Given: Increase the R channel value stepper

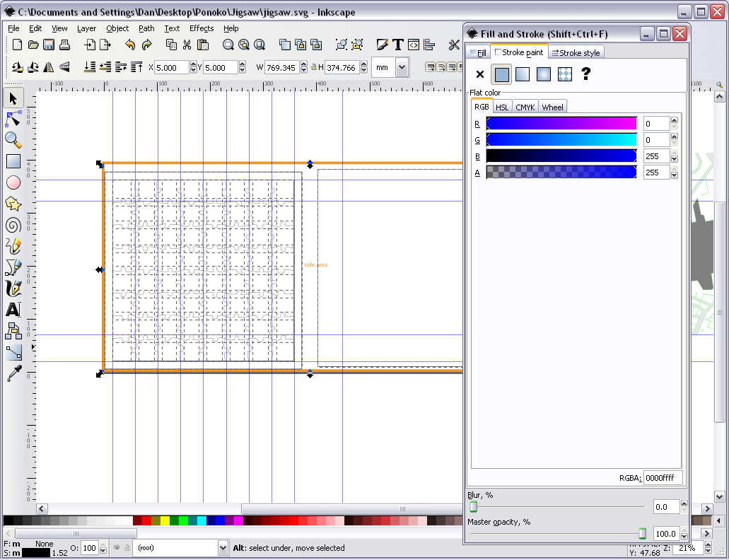Looking at the screenshot, I should click(x=674, y=120).
